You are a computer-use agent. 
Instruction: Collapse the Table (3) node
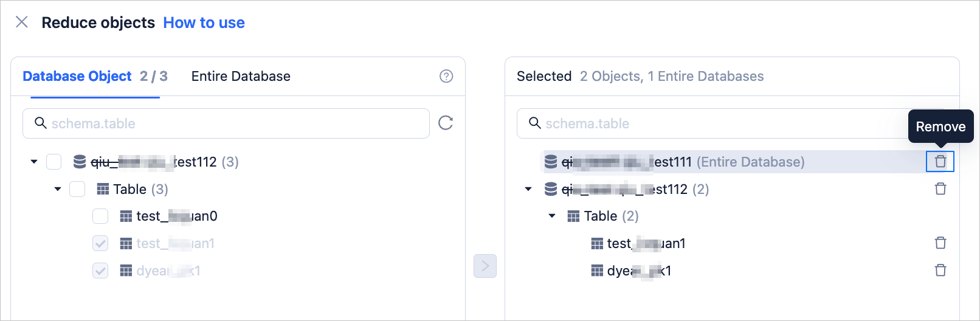coord(58,189)
